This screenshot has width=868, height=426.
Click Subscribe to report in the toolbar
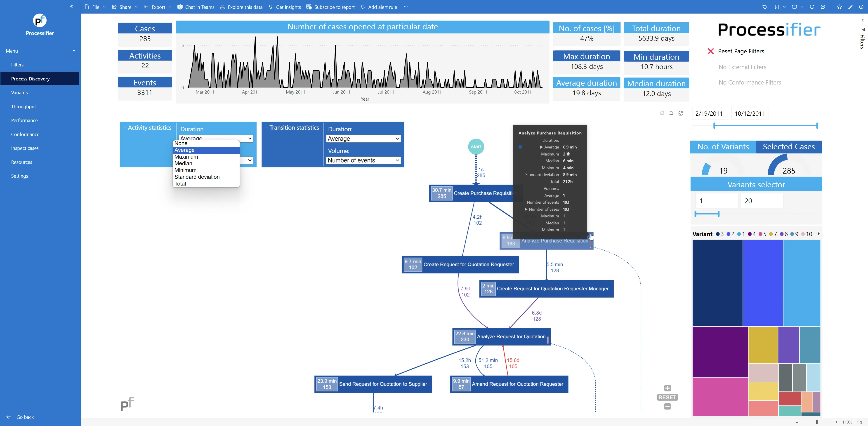pyautogui.click(x=330, y=7)
